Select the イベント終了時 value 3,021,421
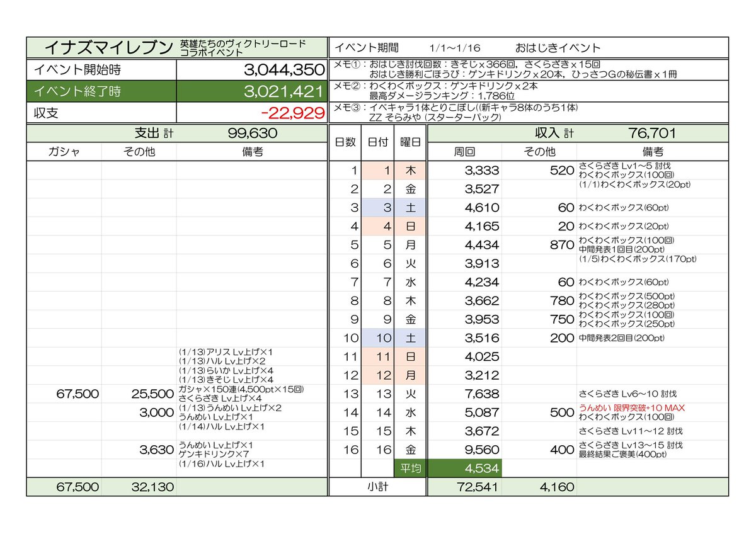 click(x=284, y=91)
